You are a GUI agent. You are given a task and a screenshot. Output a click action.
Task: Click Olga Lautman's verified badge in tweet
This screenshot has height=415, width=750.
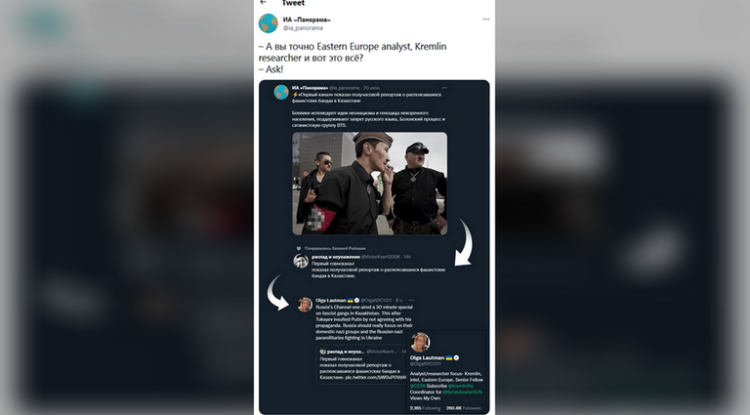(357, 300)
